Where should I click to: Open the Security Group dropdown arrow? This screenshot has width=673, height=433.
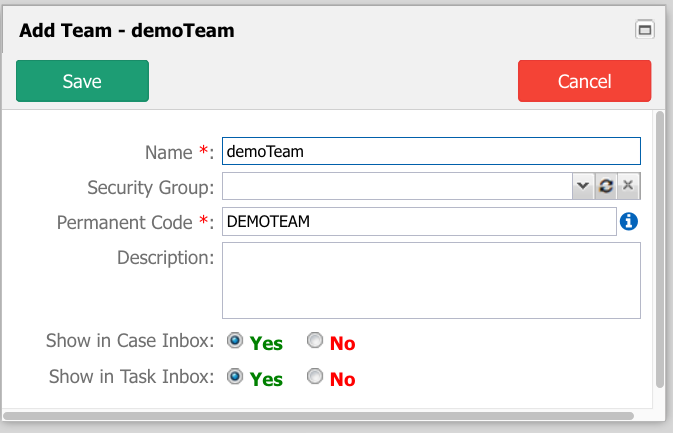click(583, 186)
